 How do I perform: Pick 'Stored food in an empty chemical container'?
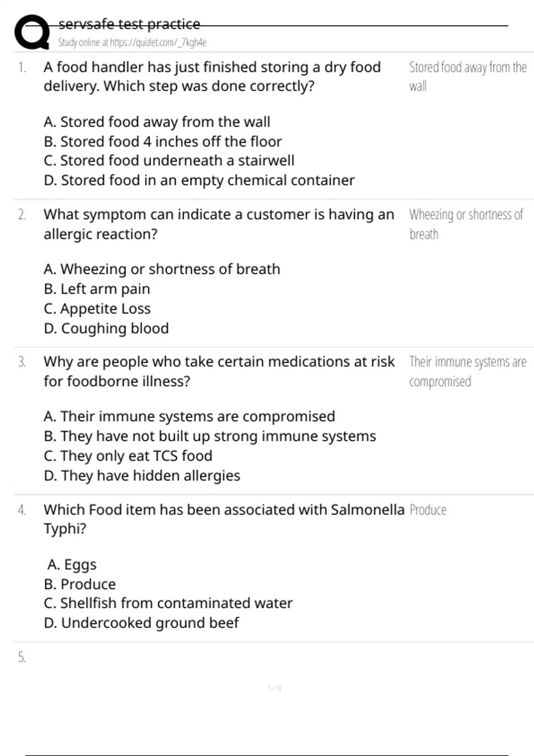click(x=199, y=180)
